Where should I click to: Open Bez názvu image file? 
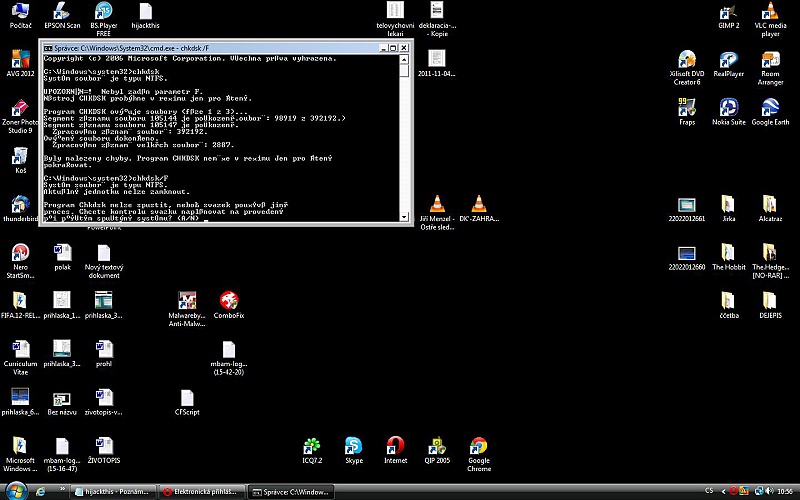click(x=62, y=402)
